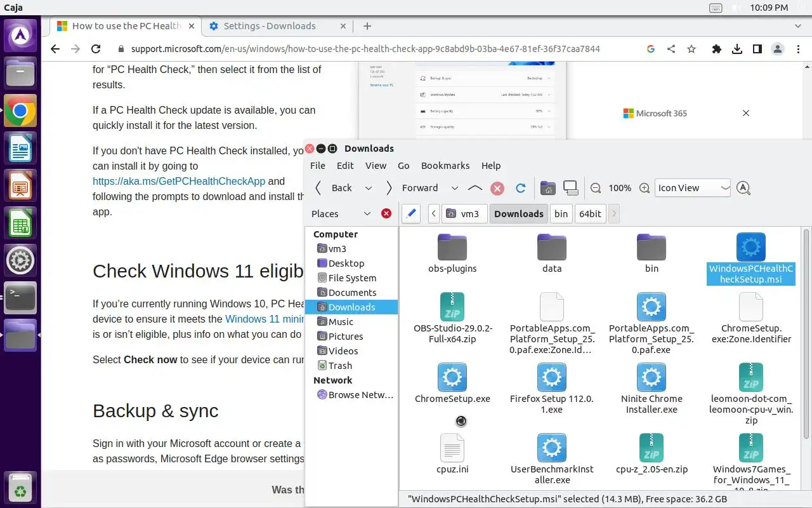Open Chrome's three-dot menu
Screen dimensions: 812x508
(798, 49)
